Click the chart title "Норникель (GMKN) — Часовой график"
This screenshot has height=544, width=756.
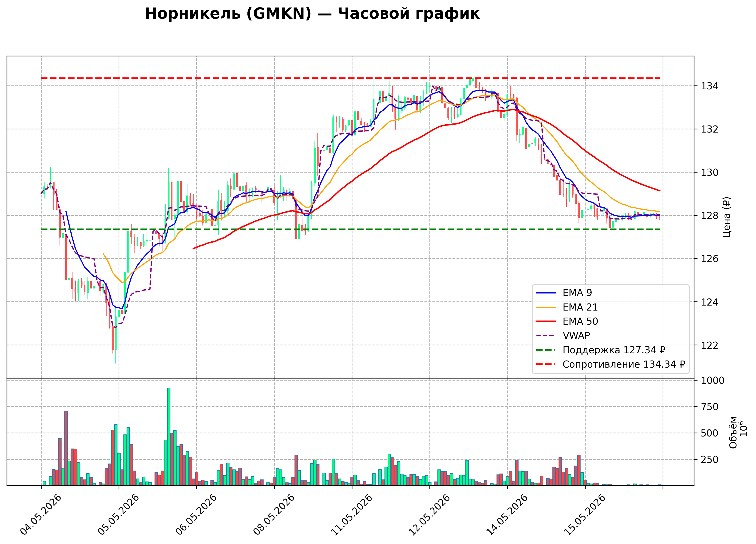click(x=312, y=14)
